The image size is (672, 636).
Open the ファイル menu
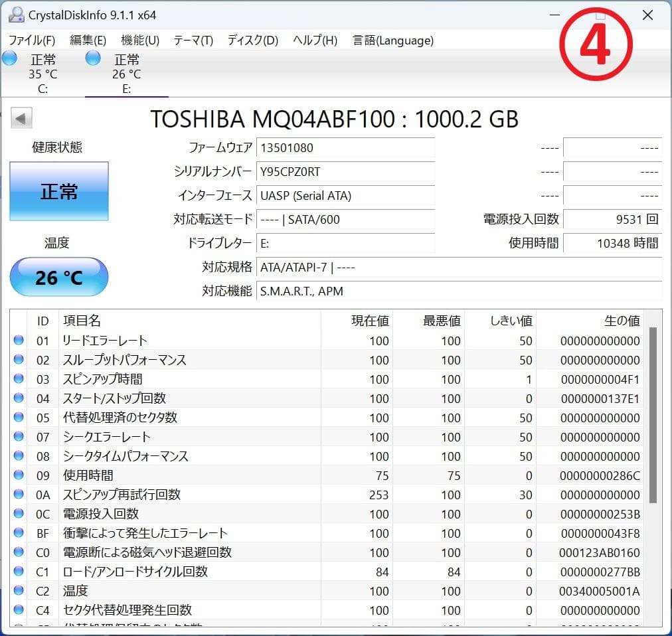click(31, 40)
